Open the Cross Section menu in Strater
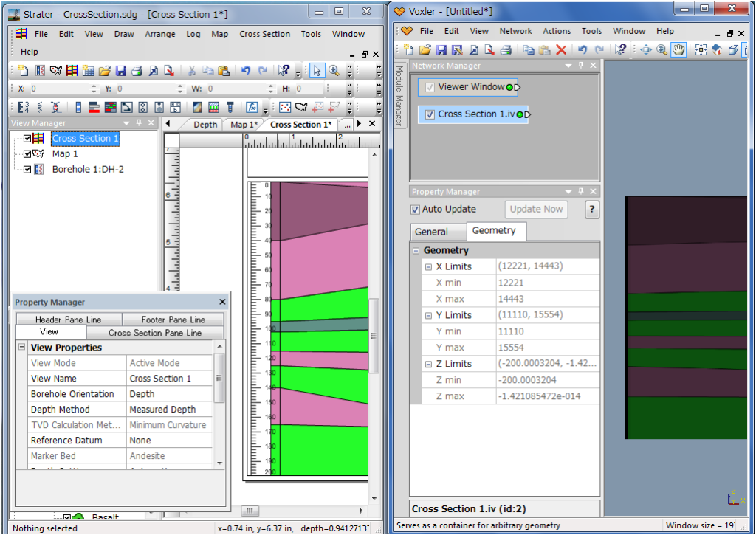 (x=264, y=34)
